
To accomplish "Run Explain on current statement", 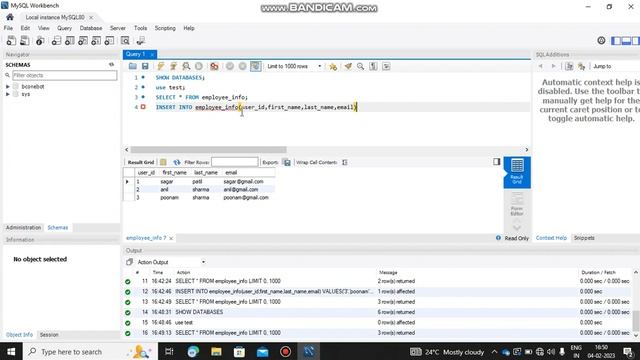I will (186, 66).
